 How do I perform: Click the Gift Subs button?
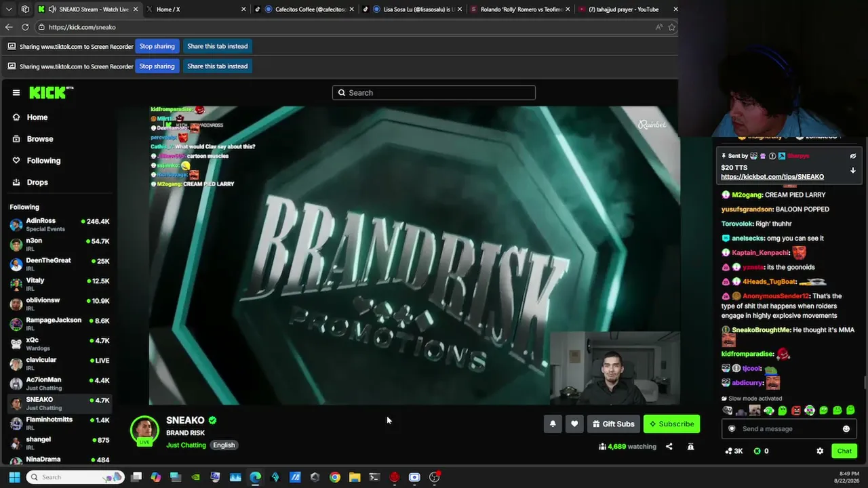pos(614,424)
